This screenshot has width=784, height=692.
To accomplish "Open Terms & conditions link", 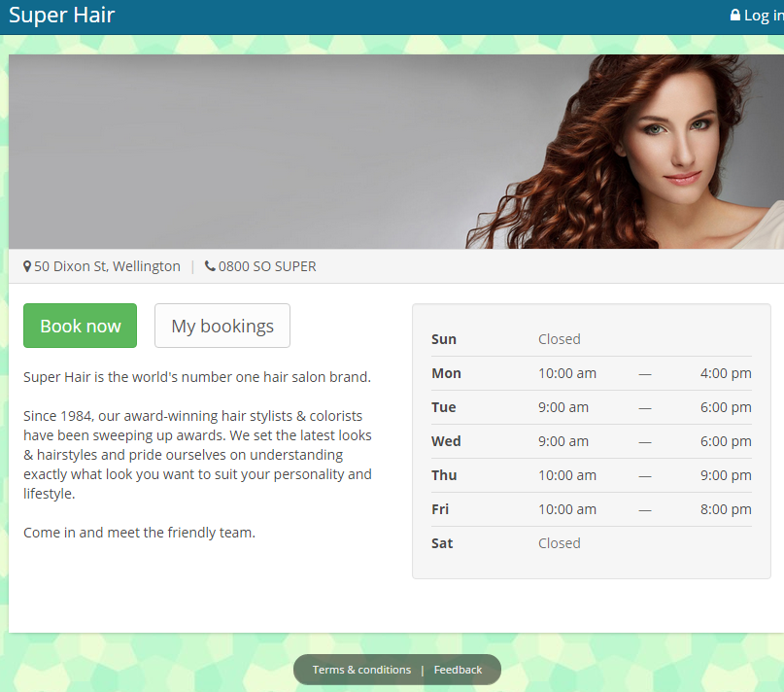I will [x=361, y=670].
